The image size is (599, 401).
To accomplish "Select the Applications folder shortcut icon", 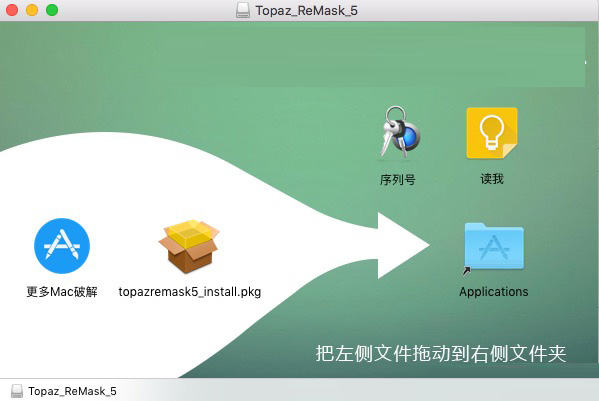I will pos(494,247).
